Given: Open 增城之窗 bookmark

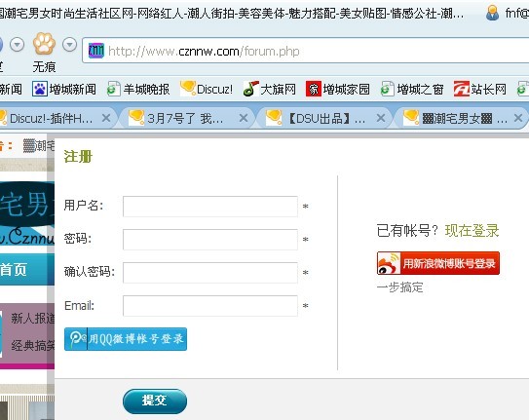Looking at the screenshot, I should coord(412,89).
